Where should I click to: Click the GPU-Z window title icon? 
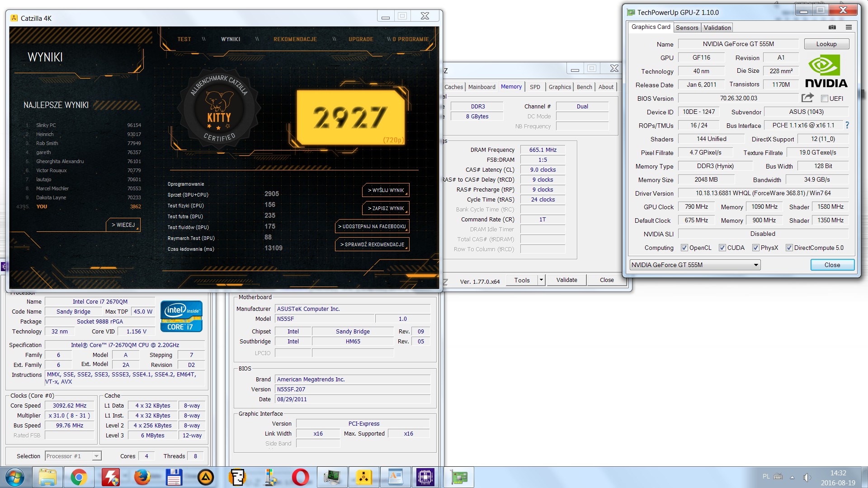[631, 12]
